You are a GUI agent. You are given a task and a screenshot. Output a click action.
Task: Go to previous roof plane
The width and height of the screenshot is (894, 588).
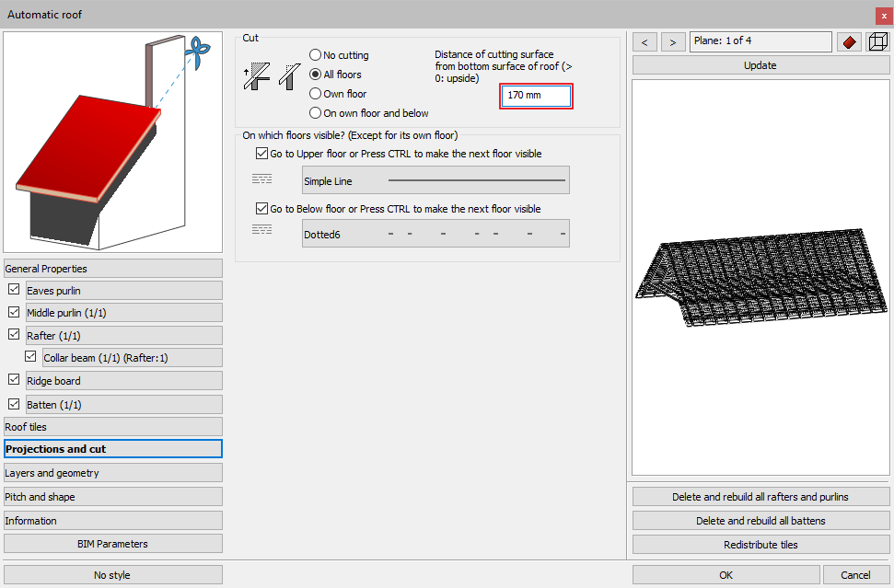pyautogui.click(x=644, y=42)
